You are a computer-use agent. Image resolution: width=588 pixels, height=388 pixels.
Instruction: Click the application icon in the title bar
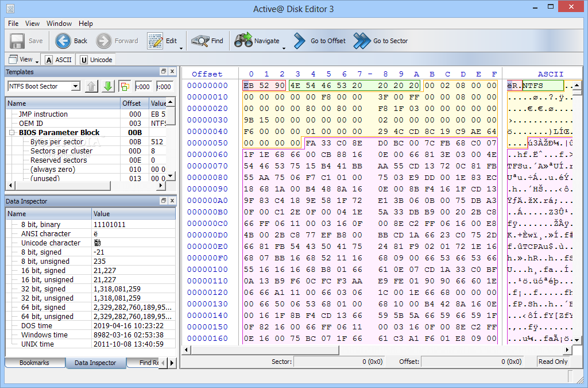[x=10, y=8]
